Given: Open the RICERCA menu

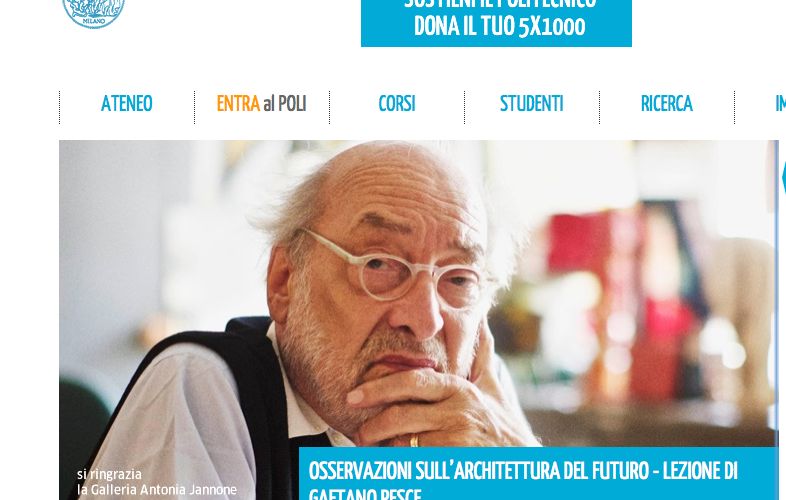Looking at the screenshot, I should click(x=667, y=104).
